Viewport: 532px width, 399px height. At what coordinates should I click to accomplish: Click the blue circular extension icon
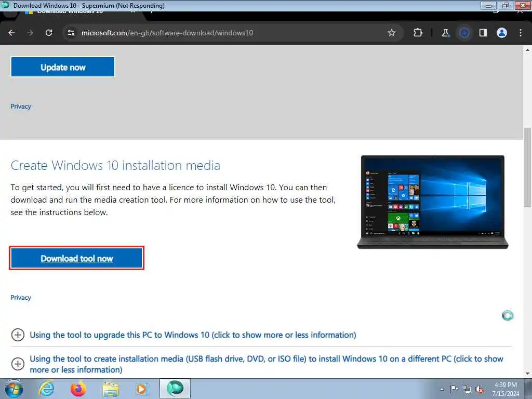tap(464, 33)
